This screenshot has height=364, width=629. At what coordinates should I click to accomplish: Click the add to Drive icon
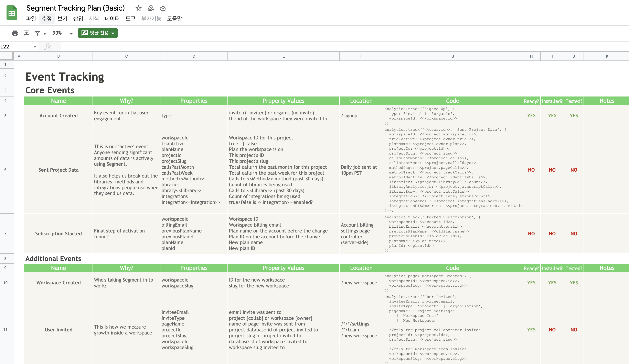151,8
